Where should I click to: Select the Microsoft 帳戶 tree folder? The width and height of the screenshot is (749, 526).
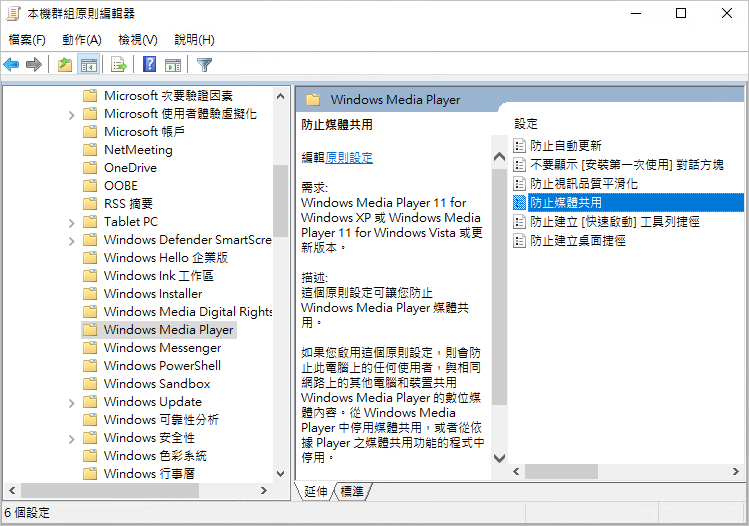click(x=144, y=131)
